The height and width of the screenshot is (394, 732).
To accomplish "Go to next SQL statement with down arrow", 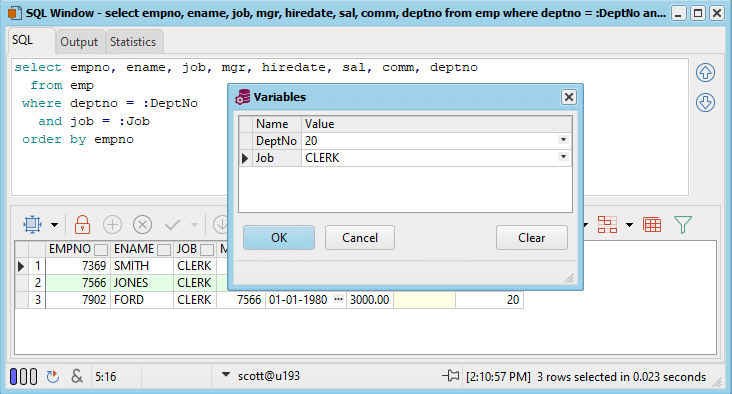I will click(x=705, y=103).
